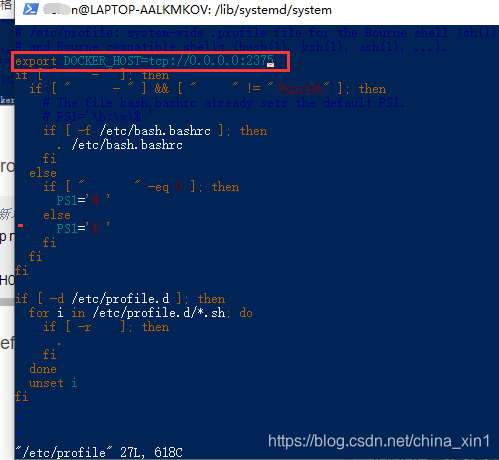Click the window title "/lib/systemd/system"
Screen dimensions: 499x460
click(x=273, y=10)
